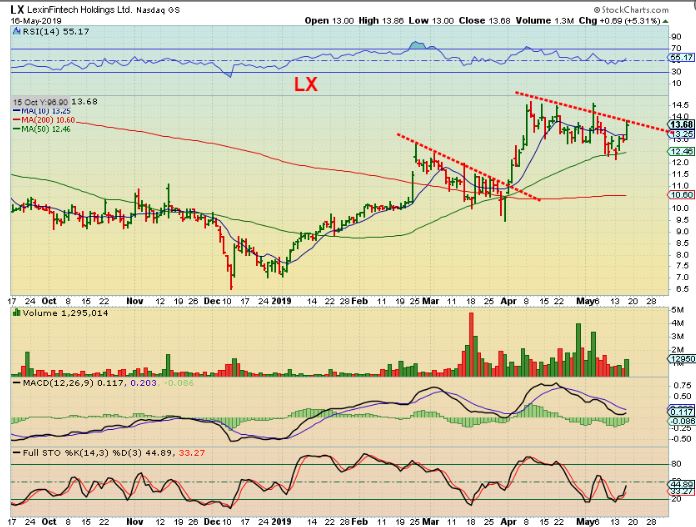Click the bold LX ticker symbol in header
The width and height of the screenshot is (696, 527).
(17, 10)
